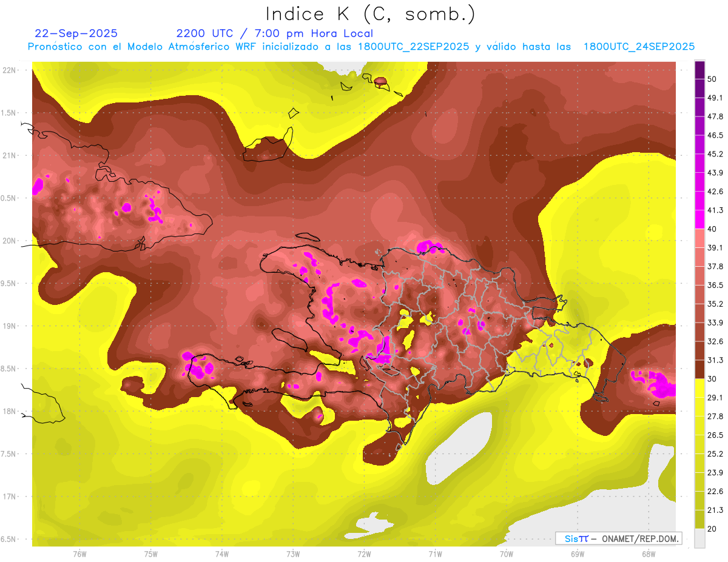
Task: Click the latitude axis label '17N'
Action: click(8, 497)
